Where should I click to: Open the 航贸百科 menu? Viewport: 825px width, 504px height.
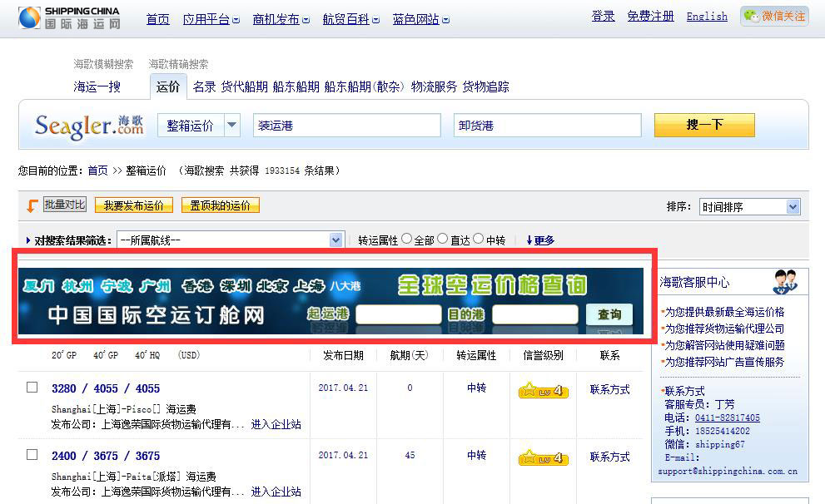click(x=350, y=19)
